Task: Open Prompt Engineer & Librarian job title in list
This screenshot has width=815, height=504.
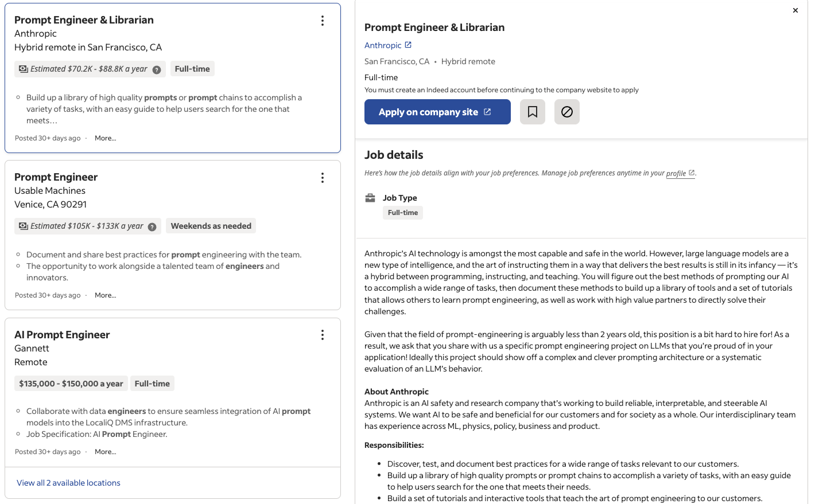Action: coord(84,20)
